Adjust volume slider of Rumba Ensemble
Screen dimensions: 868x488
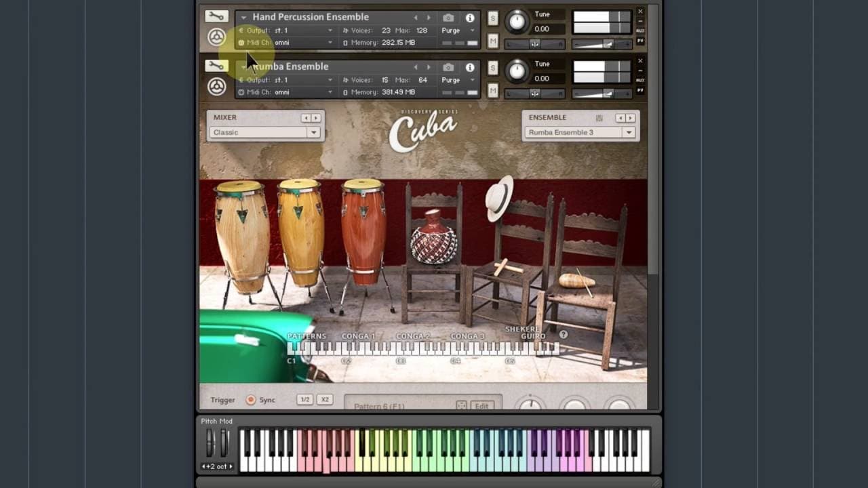point(601,94)
